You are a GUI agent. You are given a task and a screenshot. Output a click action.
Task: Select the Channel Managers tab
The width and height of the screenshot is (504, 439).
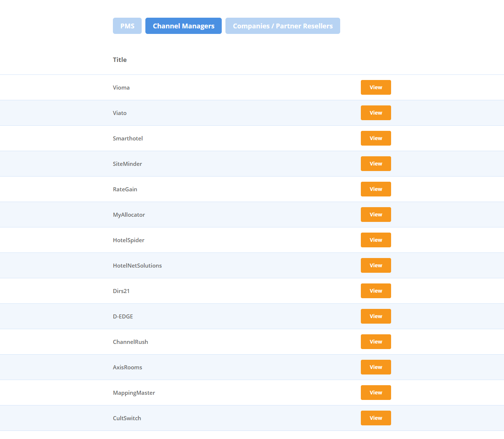click(183, 26)
